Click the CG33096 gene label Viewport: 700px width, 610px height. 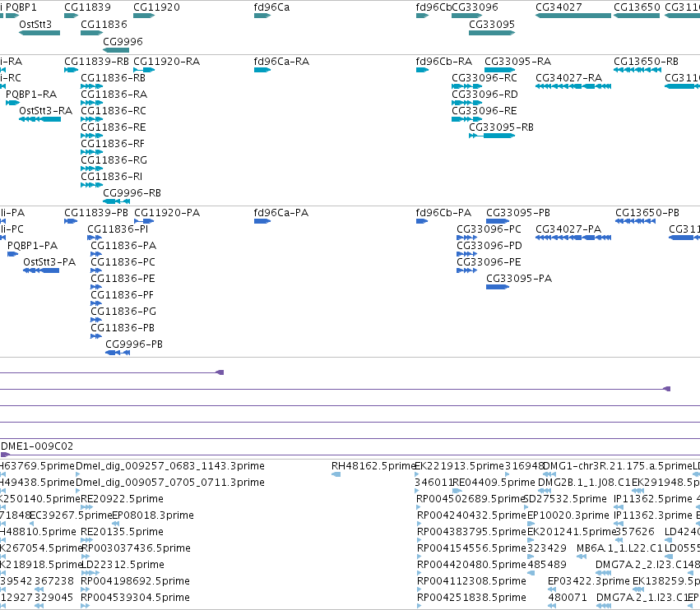tap(475, 7)
